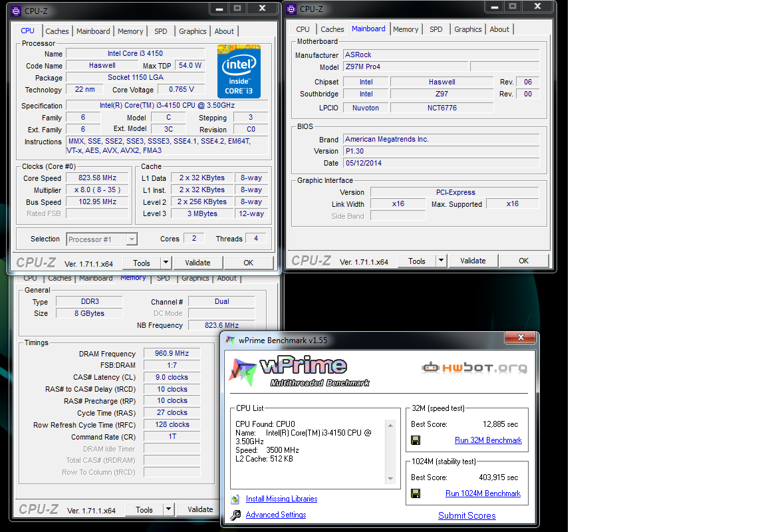Click the CPU List scrollbar down arrow

point(390,478)
